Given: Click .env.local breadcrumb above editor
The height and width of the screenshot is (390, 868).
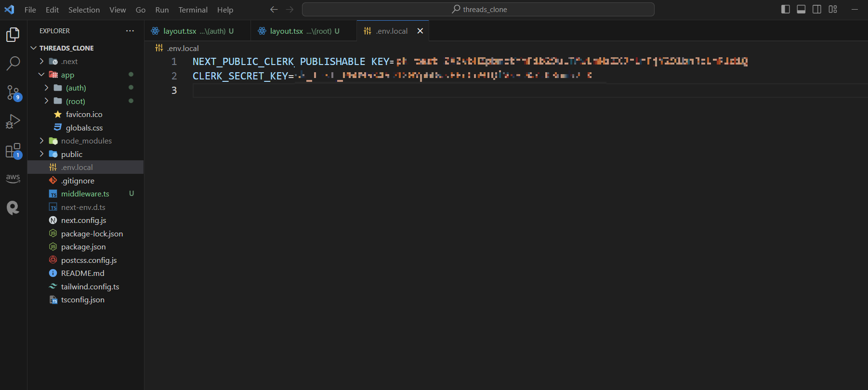Looking at the screenshot, I should click(177, 48).
